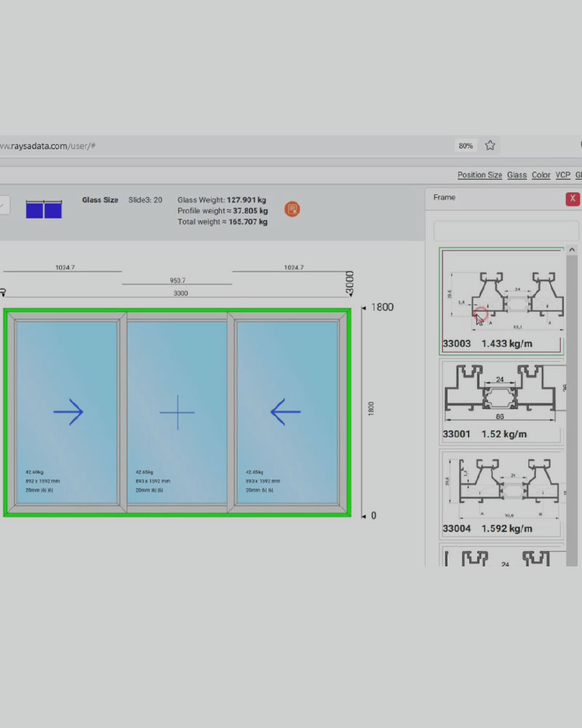This screenshot has width=582, height=728.
Task: Open the VCP menu link
Action: 562,175
